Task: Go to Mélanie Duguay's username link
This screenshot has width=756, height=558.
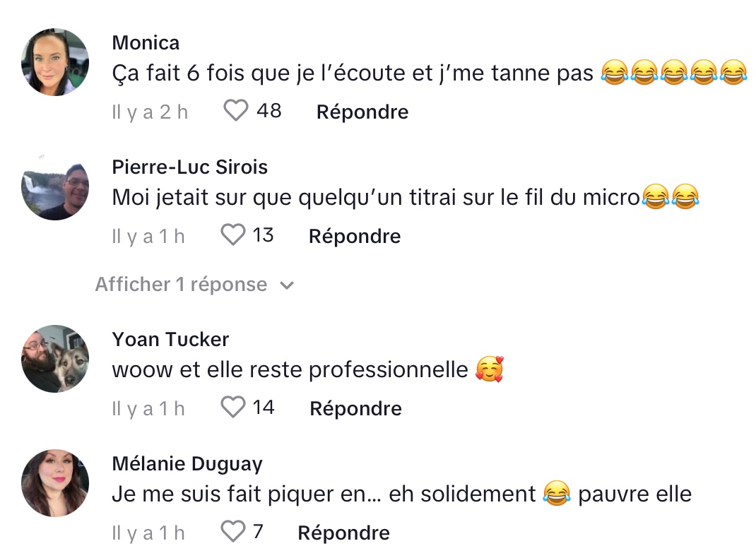Action: (x=187, y=464)
